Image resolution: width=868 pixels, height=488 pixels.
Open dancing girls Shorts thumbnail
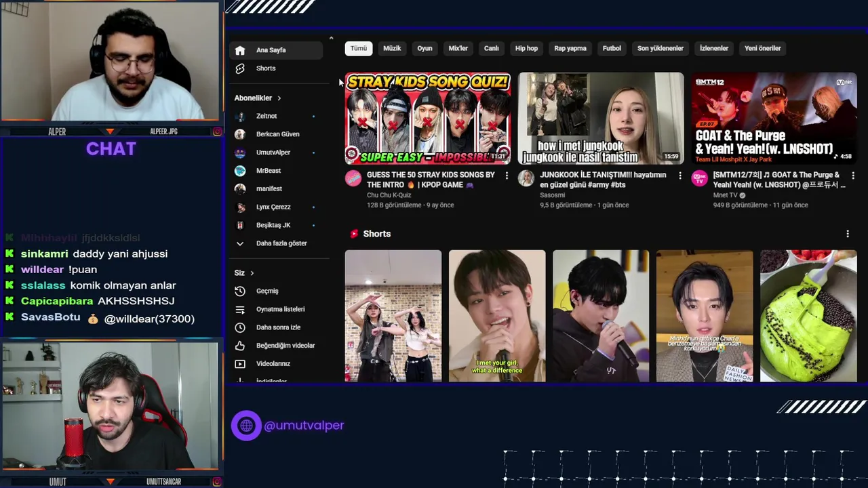pyautogui.click(x=393, y=316)
